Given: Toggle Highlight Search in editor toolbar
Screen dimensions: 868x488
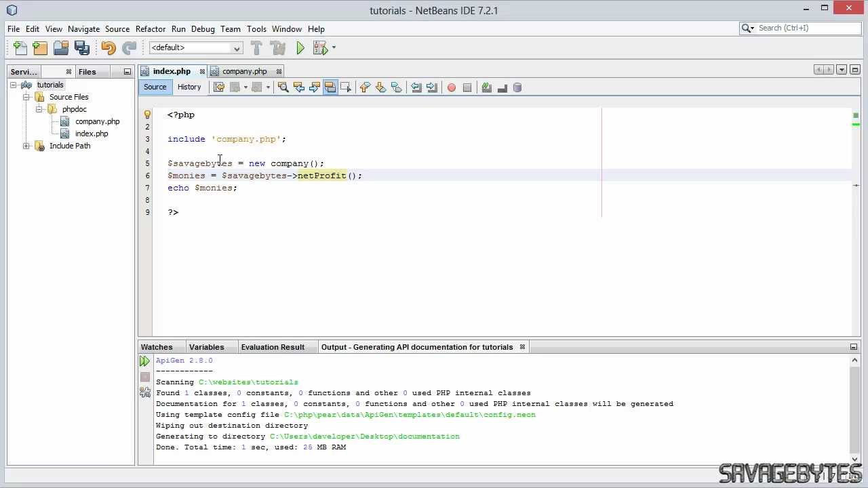Looking at the screenshot, I should 330,87.
